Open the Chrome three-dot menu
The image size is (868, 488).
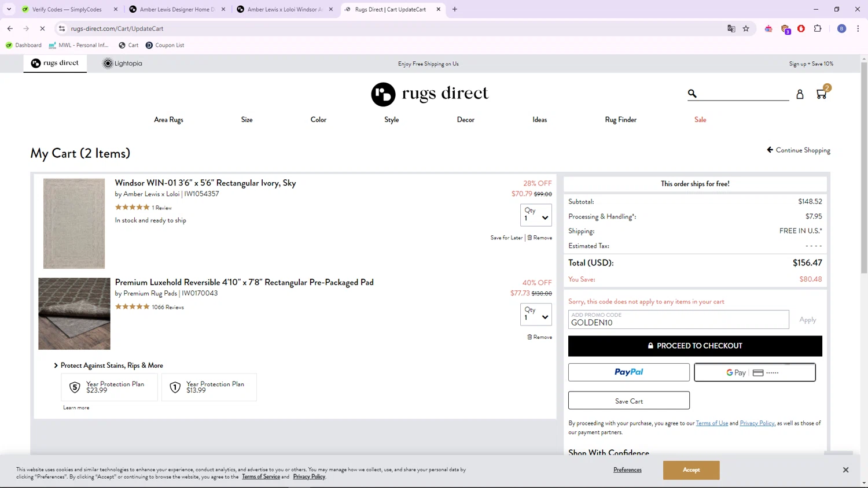click(858, 28)
